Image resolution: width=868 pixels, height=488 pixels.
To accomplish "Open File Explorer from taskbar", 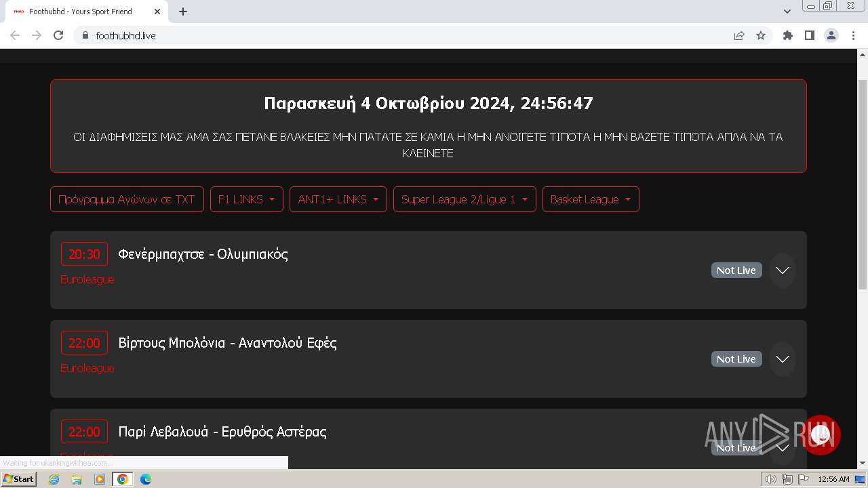I will tap(77, 479).
